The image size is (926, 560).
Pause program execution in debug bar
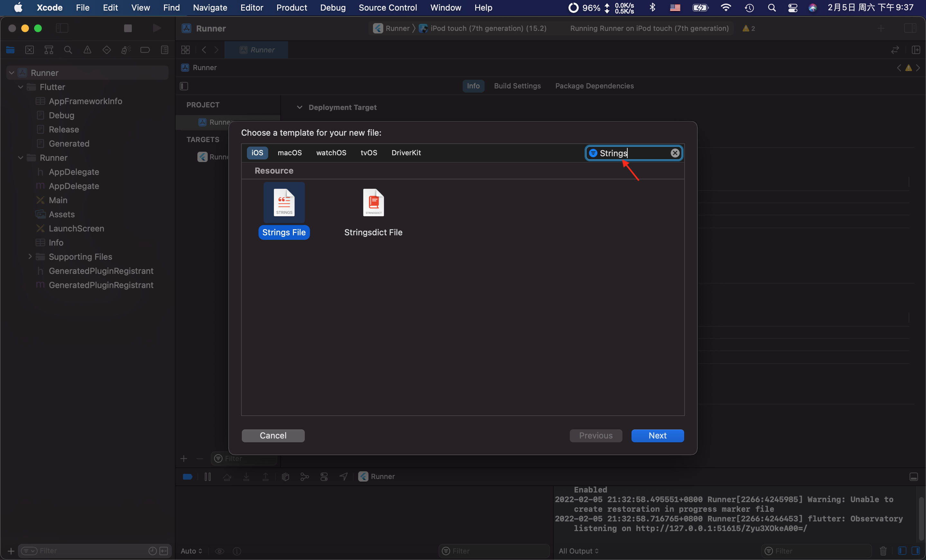pos(207,476)
